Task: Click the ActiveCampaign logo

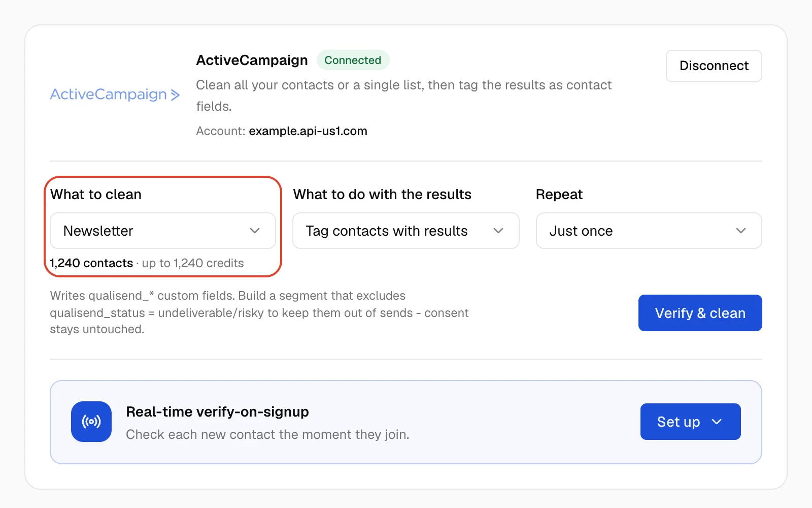Action: [115, 94]
